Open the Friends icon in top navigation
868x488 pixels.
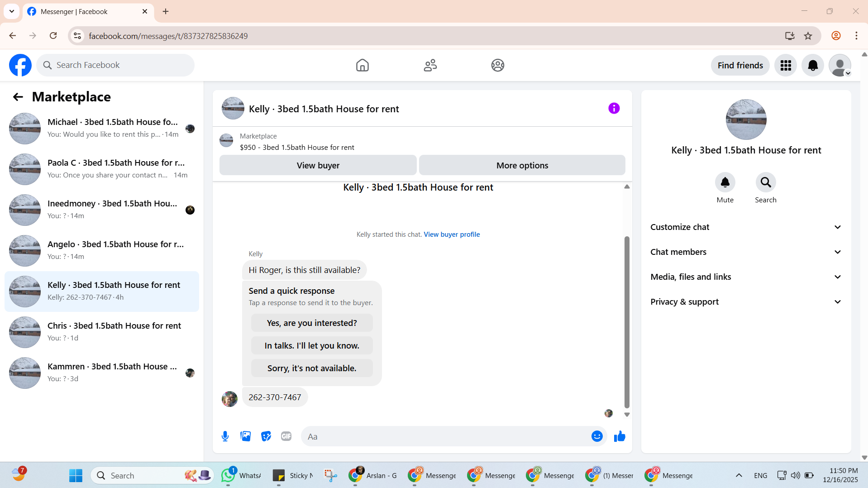pyautogui.click(x=430, y=65)
